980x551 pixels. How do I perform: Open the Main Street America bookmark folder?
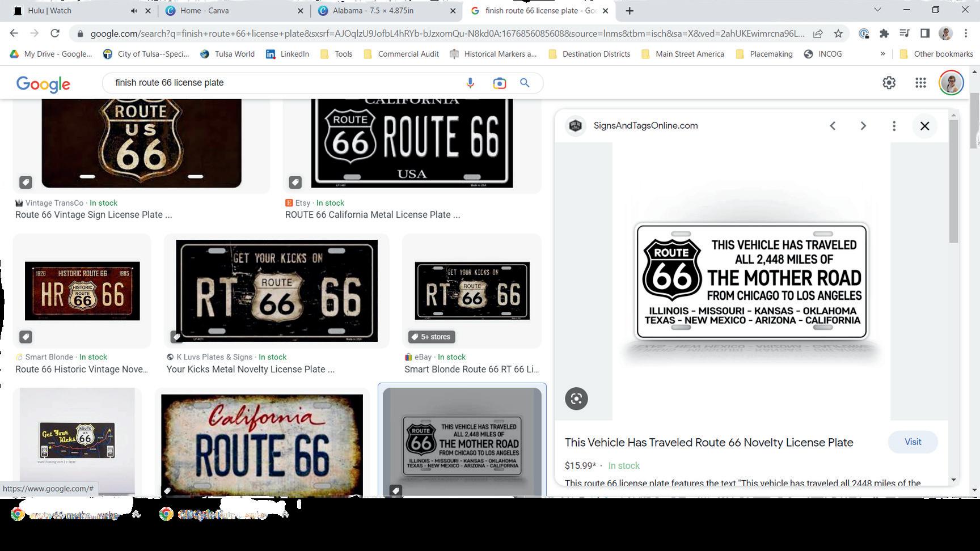(x=682, y=54)
